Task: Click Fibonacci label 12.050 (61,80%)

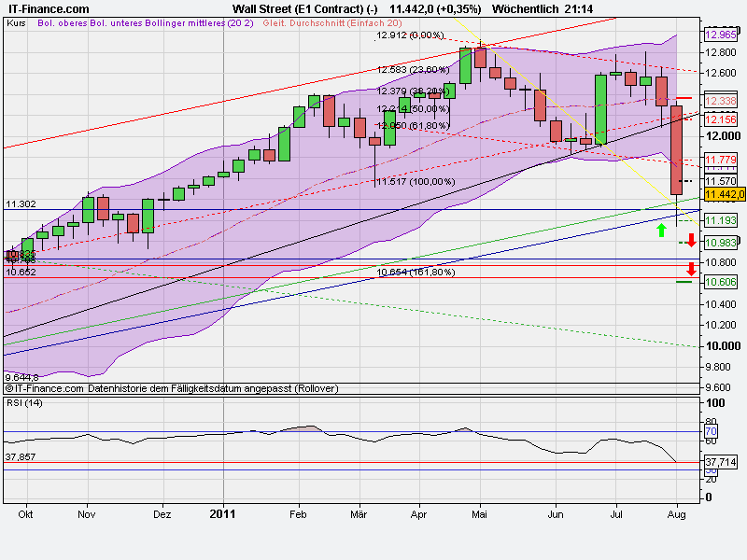Action: point(413,126)
